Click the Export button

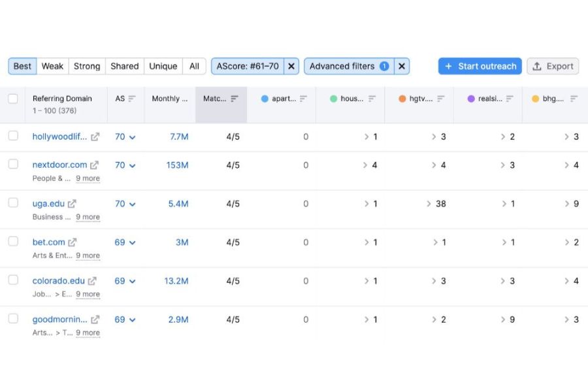point(553,67)
